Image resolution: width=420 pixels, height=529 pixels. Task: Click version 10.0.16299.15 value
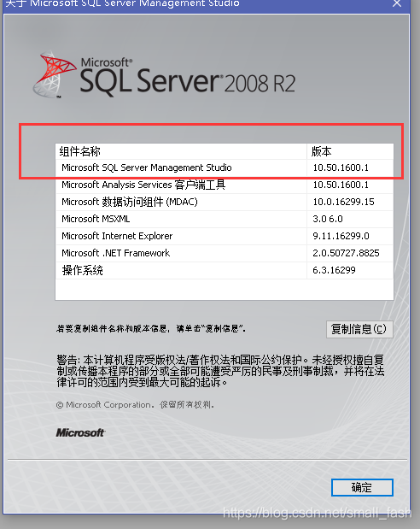(343, 202)
